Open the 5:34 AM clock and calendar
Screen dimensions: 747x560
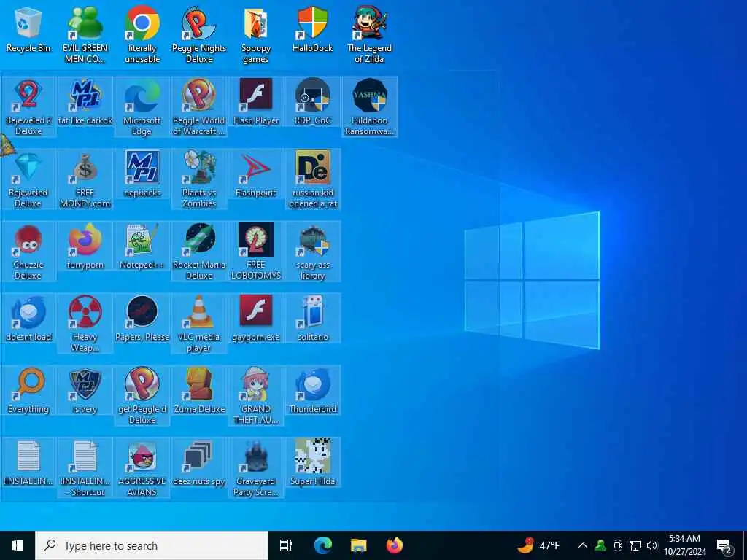685,545
